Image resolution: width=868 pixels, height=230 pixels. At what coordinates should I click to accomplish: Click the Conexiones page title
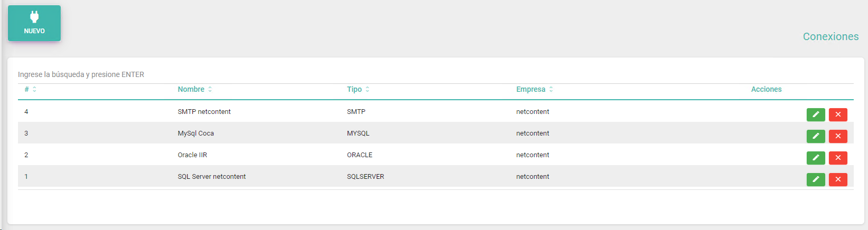click(830, 36)
